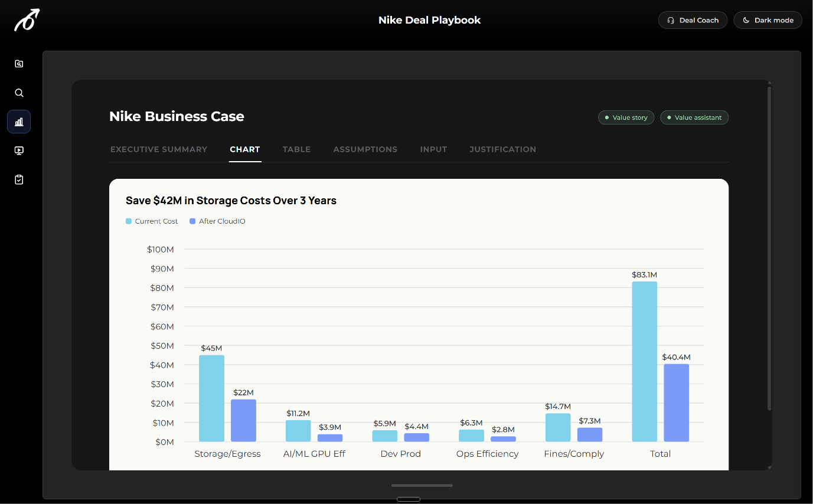Click the Deal Coach button
The width and height of the screenshot is (813, 504).
click(x=693, y=20)
